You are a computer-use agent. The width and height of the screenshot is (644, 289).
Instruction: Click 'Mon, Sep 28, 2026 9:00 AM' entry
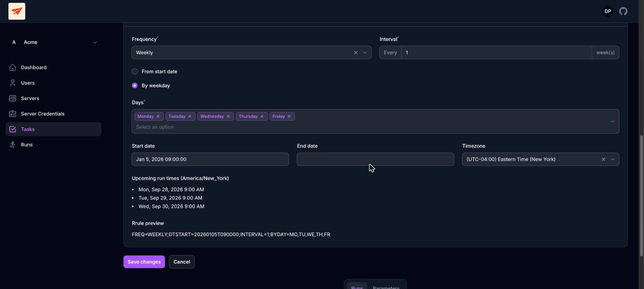(x=171, y=190)
